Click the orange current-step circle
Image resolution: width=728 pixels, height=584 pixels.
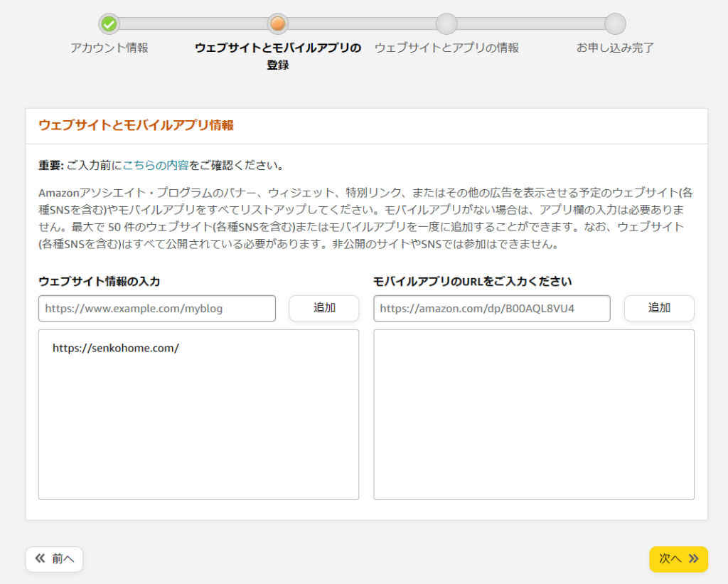278,24
